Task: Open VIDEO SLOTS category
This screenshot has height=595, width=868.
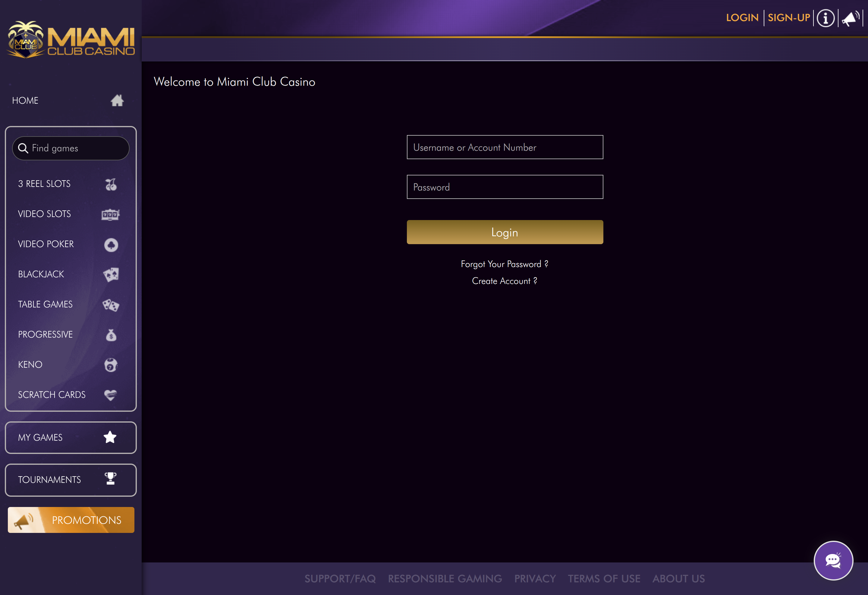Action: tap(44, 214)
